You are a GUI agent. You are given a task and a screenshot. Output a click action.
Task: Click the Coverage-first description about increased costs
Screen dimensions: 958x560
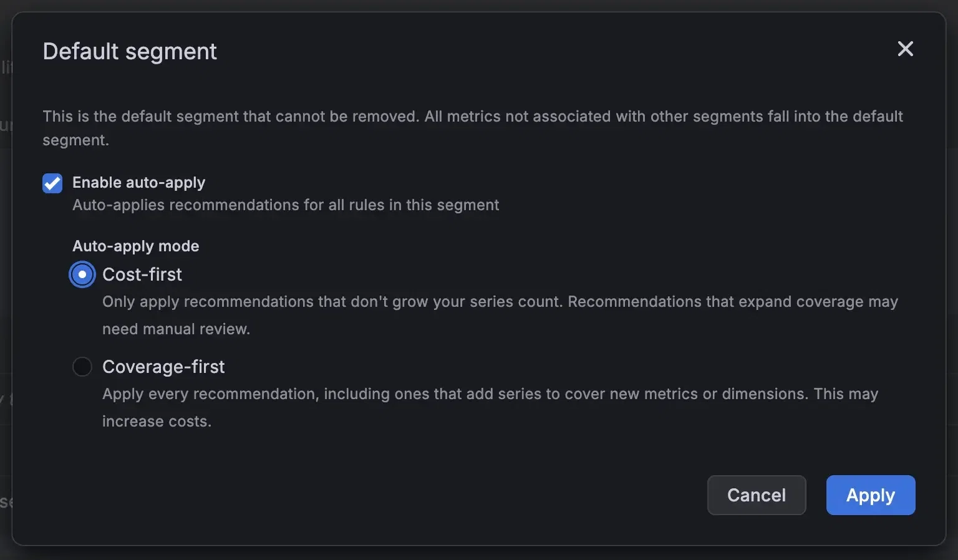coord(490,407)
